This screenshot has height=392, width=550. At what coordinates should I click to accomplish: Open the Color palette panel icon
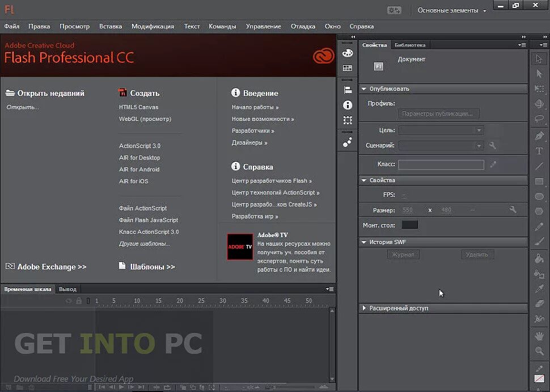(347, 53)
